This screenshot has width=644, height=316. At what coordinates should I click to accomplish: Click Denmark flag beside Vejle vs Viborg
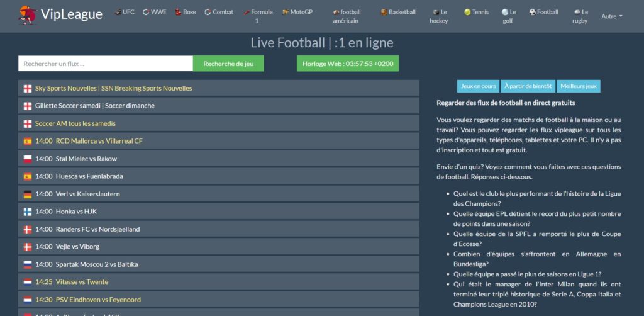tap(28, 247)
